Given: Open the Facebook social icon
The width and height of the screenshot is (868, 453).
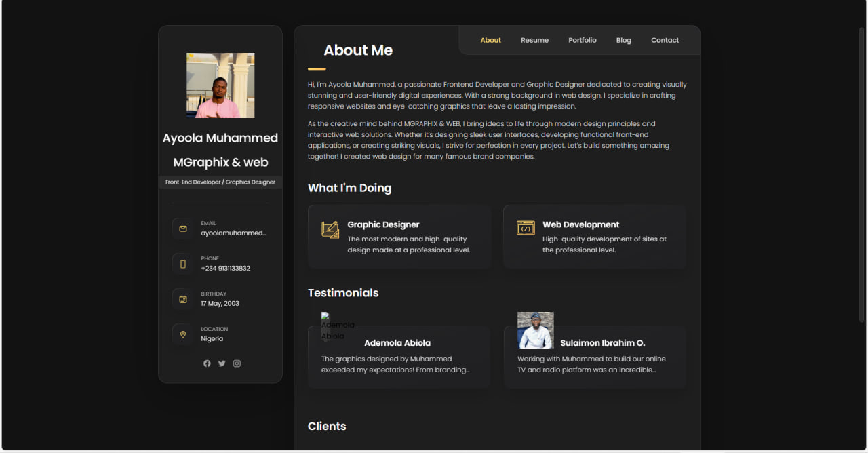Looking at the screenshot, I should (x=207, y=363).
